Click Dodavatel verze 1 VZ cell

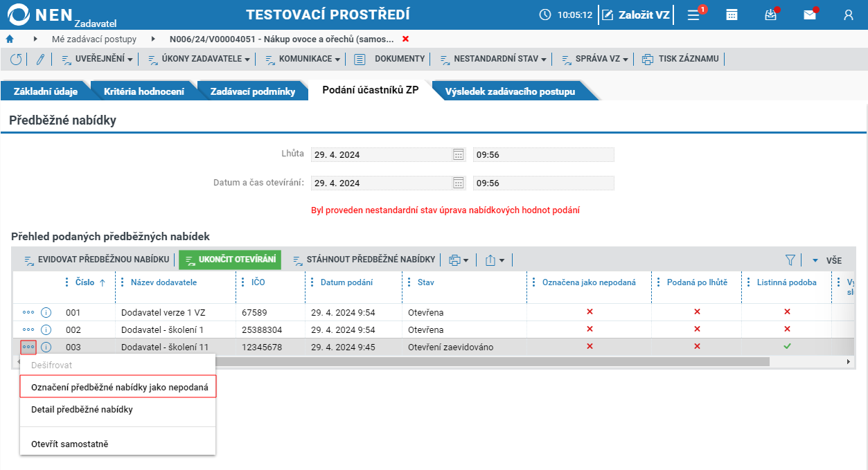click(175, 313)
